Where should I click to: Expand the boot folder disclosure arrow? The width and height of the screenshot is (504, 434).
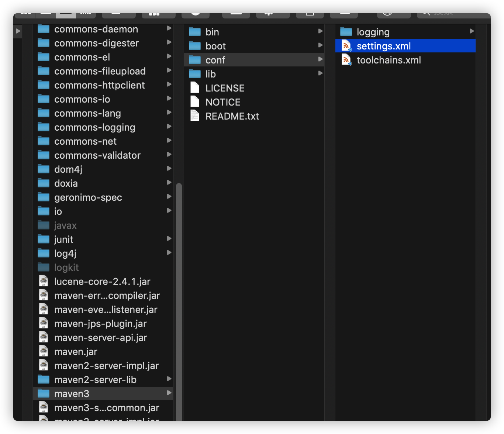point(320,45)
